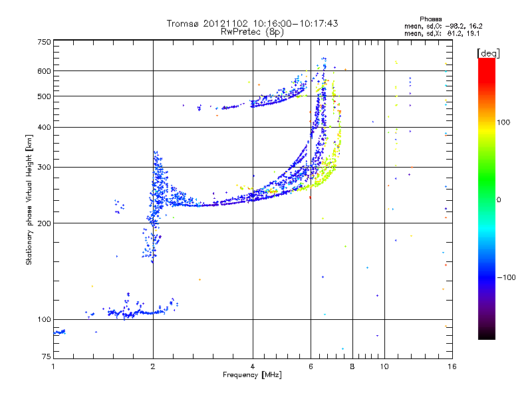Click the green middle of the colorbar
Image resolution: width=532 pixels, height=399 pixels.
pyautogui.click(x=487, y=180)
